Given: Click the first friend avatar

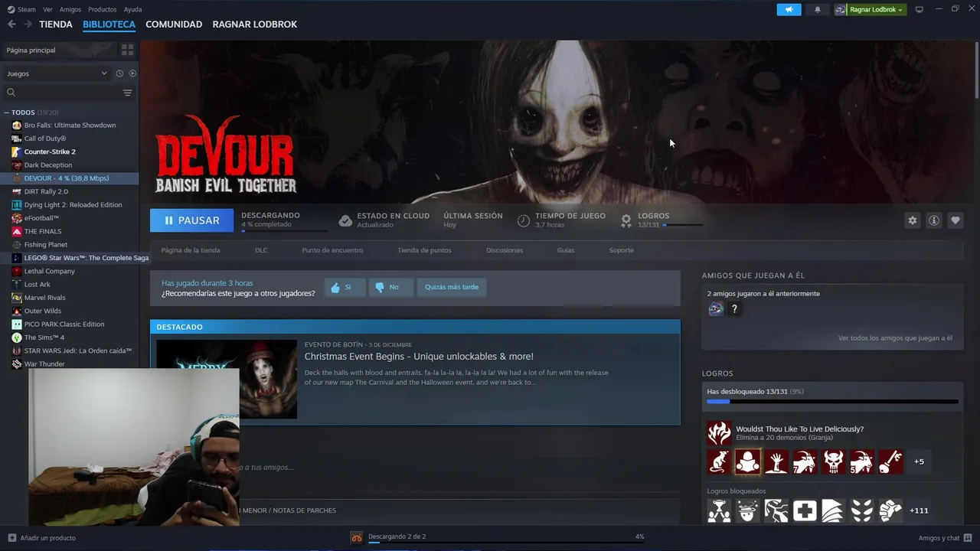Looking at the screenshot, I should click(x=715, y=309).
